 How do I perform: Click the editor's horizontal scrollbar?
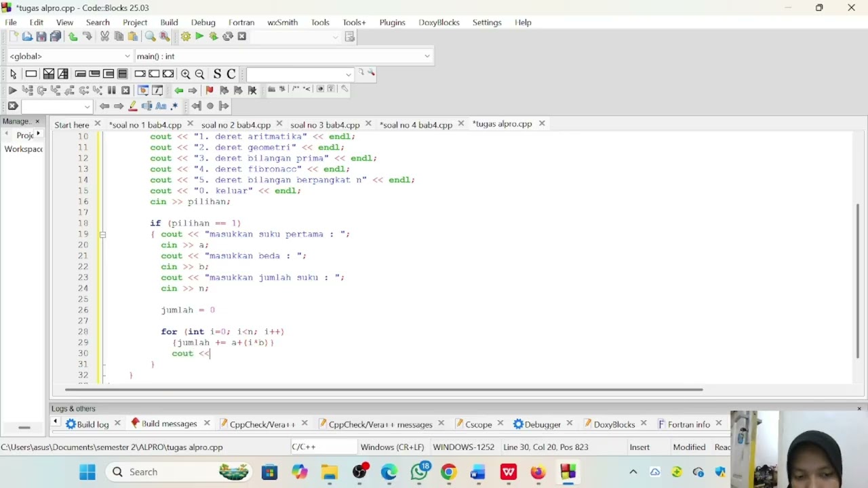(x=384, y=390)
